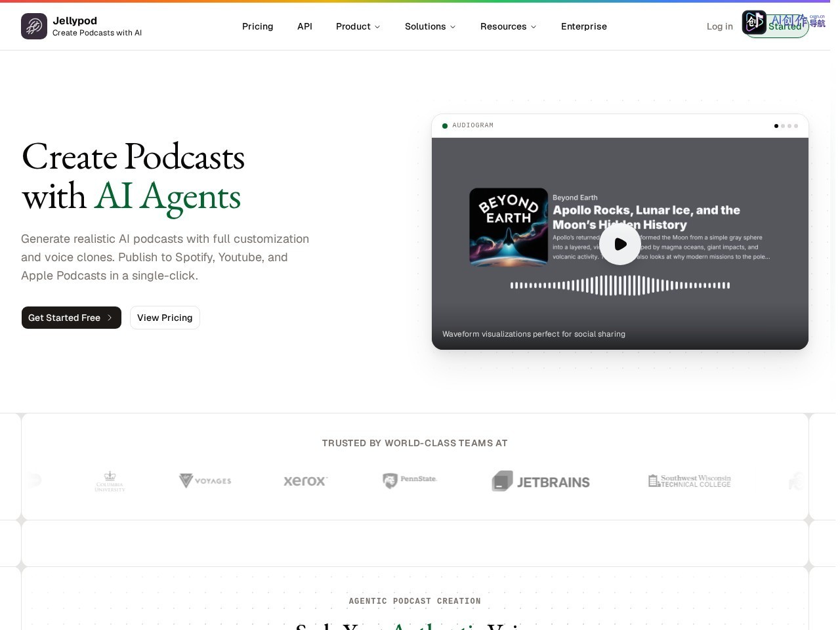Screen dimensions: 840x630
Task: Click the Get Started Free button
Action: (x=72, y=318)
